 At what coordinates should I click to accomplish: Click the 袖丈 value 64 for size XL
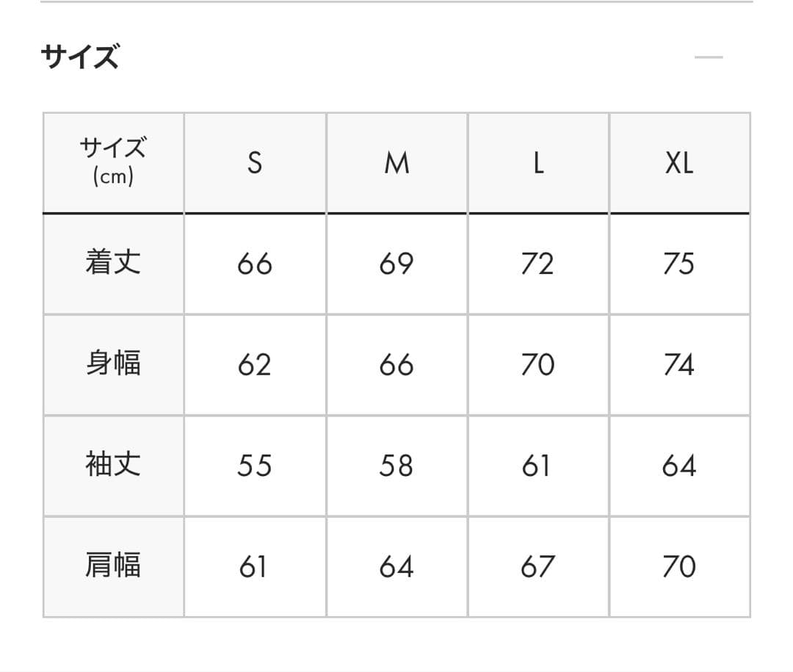[x=681, y=465]
